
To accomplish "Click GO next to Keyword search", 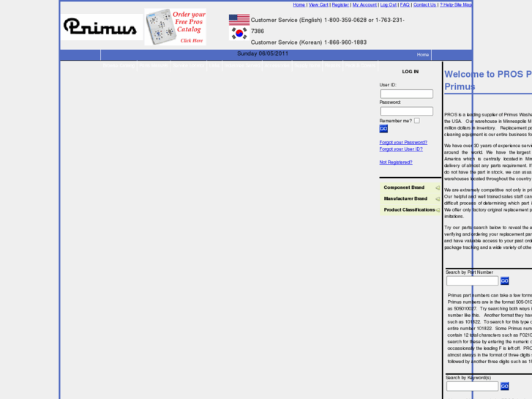I will [x=504, y=387].
